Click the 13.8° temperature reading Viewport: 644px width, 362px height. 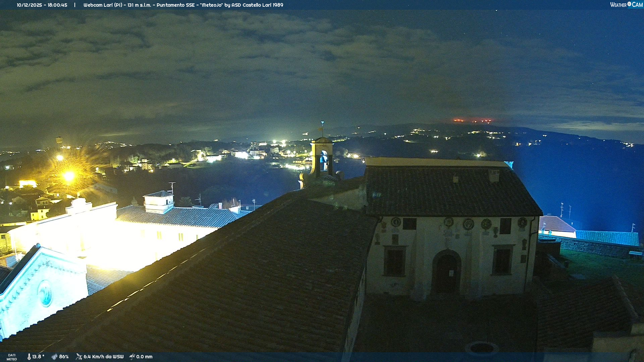[x=38, y=357]
